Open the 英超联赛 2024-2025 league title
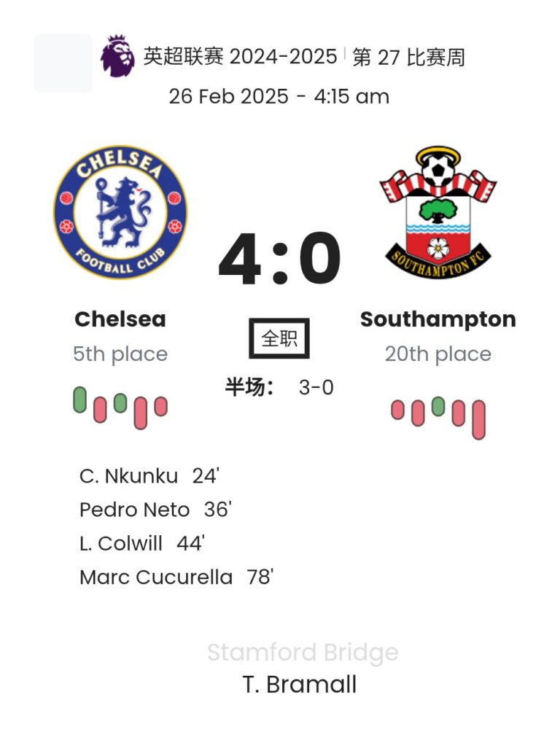 240,57
